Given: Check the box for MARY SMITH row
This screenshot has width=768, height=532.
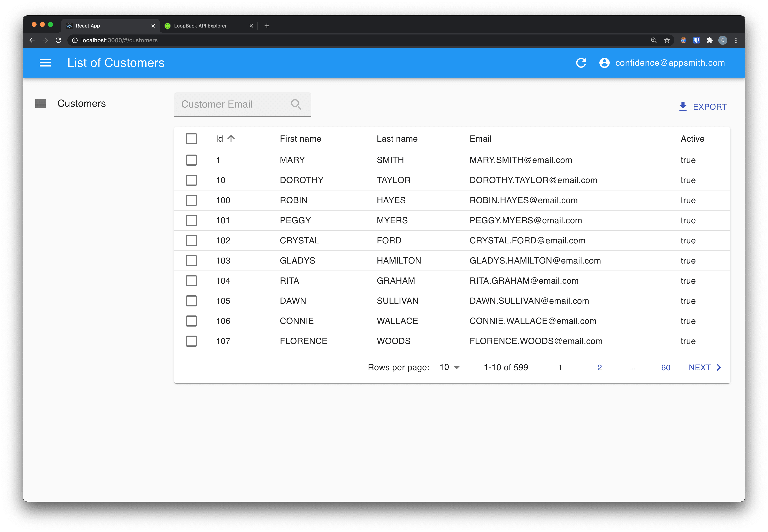Looking at the screenshot, I should [x=191, y=160].
